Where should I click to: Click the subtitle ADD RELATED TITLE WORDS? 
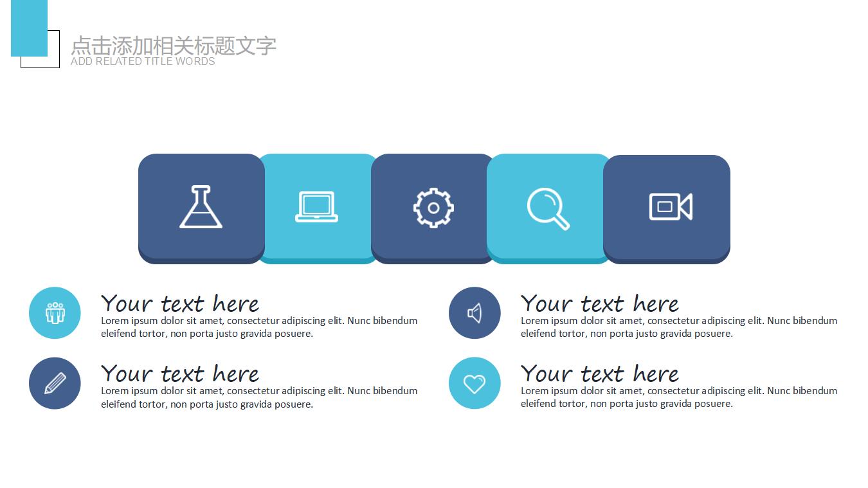click(x=143, y=62)
